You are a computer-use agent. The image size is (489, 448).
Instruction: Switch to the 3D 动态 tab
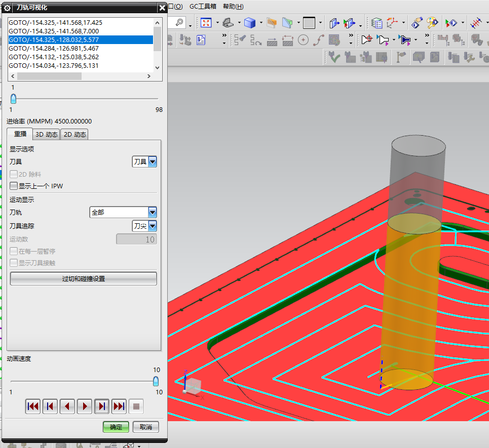pos(46,135)
